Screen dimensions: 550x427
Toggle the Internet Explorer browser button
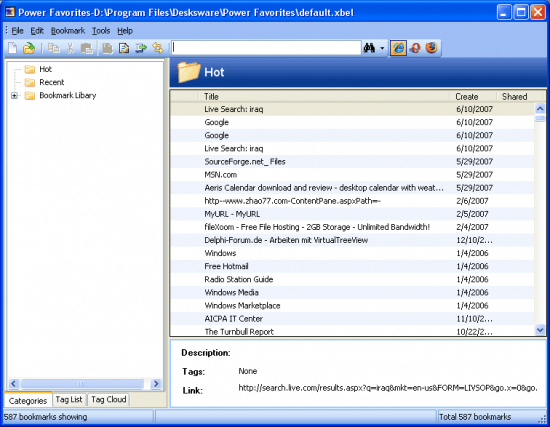coord(398,48)
